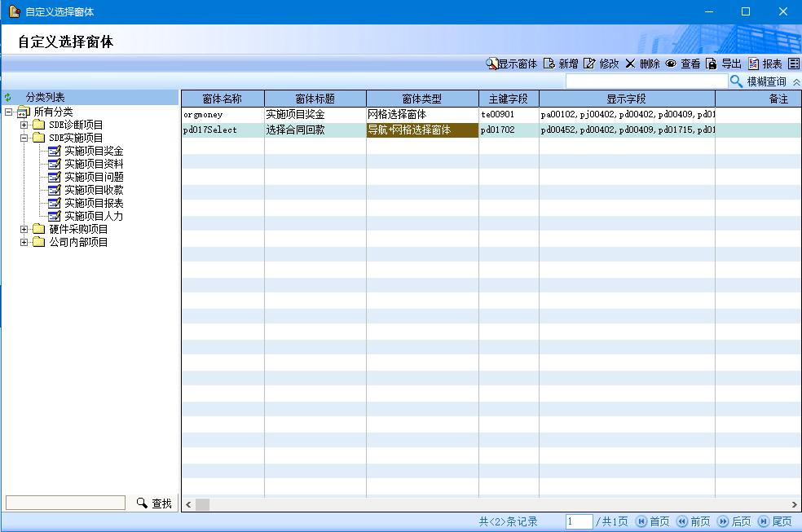Click the list layout icon after 报表
The height and width of the screenshot is (532, 802).
pyautogui.click(x=793, y=64)
